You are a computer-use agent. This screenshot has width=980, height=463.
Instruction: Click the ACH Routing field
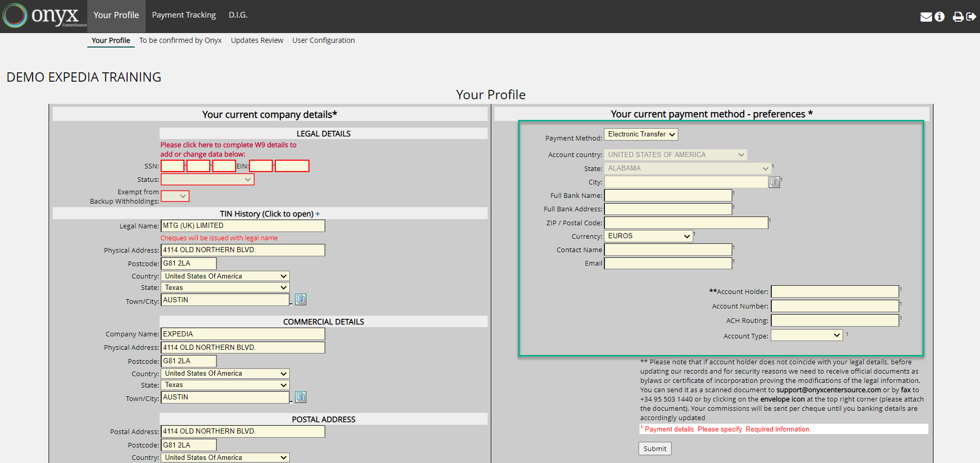tap(835, 320)
